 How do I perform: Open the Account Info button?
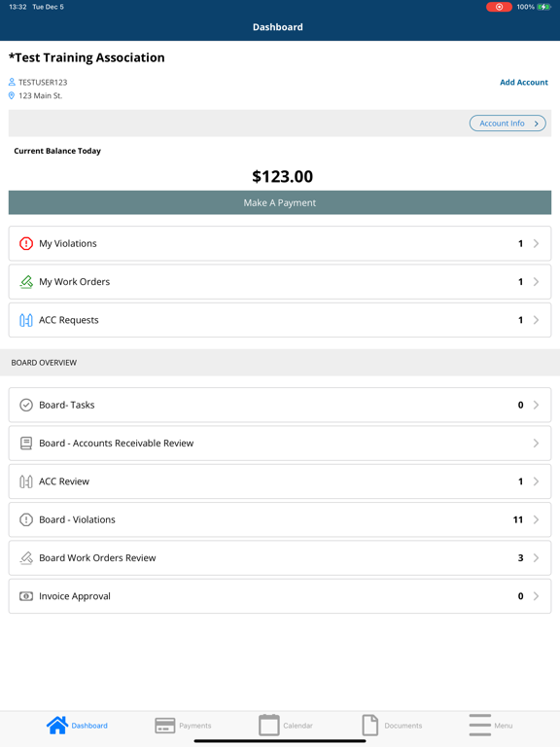(x=507, y=124)
